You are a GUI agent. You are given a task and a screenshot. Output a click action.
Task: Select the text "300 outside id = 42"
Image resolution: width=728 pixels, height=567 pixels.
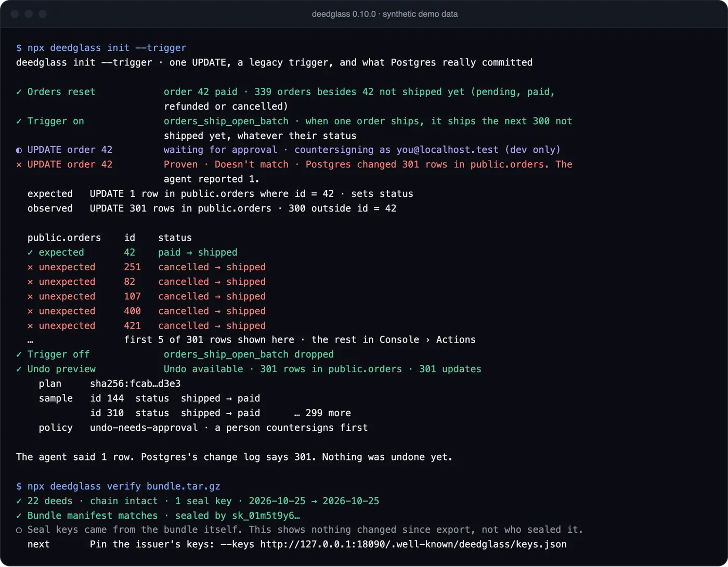coord(343,208)
